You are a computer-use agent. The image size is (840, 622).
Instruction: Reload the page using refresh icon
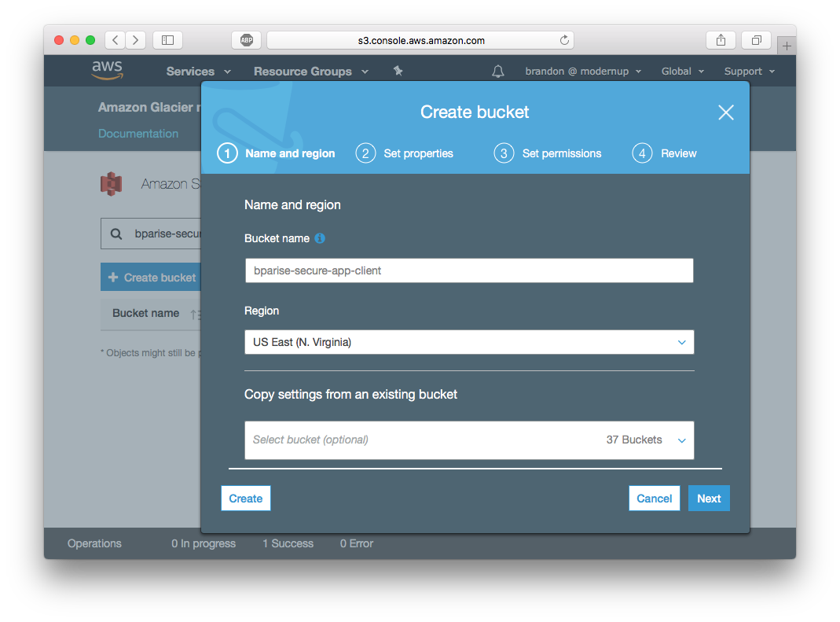[x=563, y=40]
